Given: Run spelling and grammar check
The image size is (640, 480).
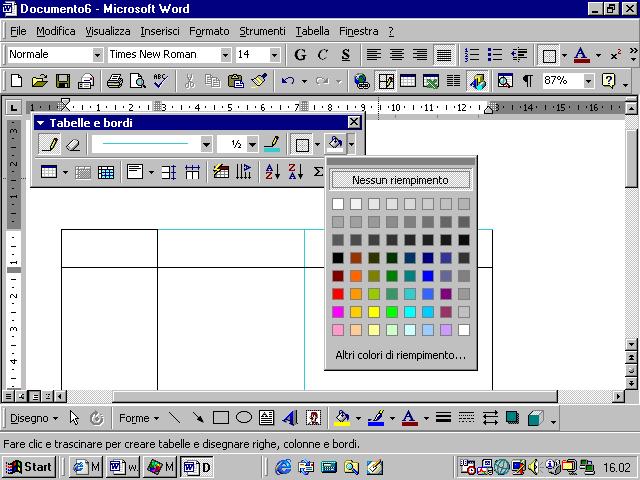Looking at the screenshot, I should 160,81.
